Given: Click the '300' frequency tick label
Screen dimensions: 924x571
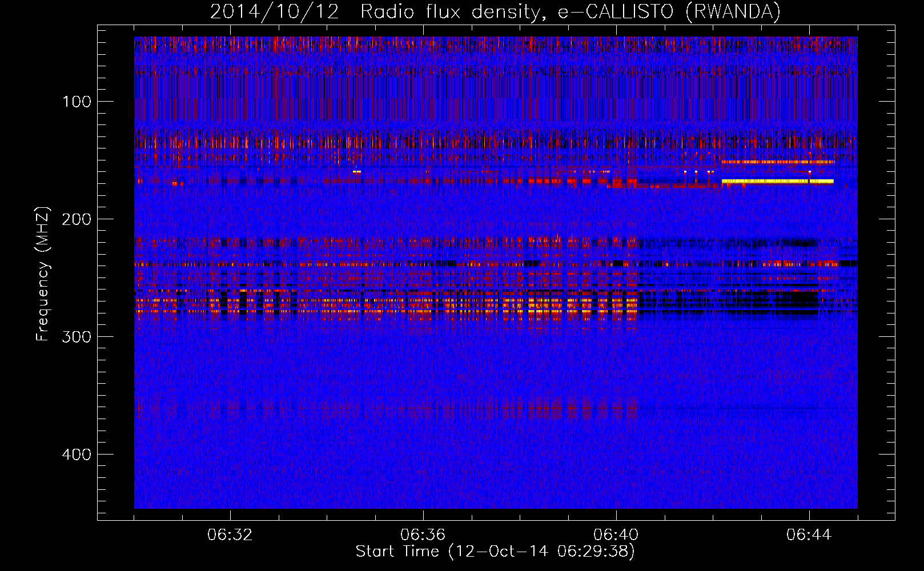Looking at the screenshot, I should 77,337.
